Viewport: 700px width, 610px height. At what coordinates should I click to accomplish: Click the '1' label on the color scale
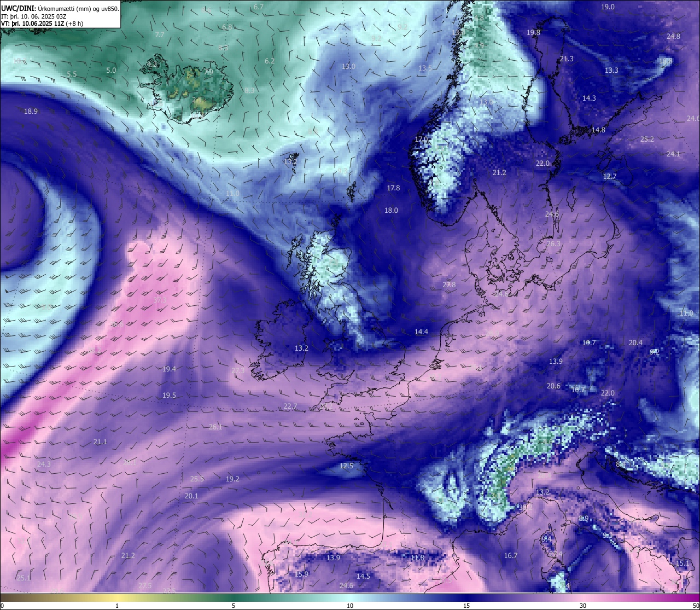click(x=116, y=606)
